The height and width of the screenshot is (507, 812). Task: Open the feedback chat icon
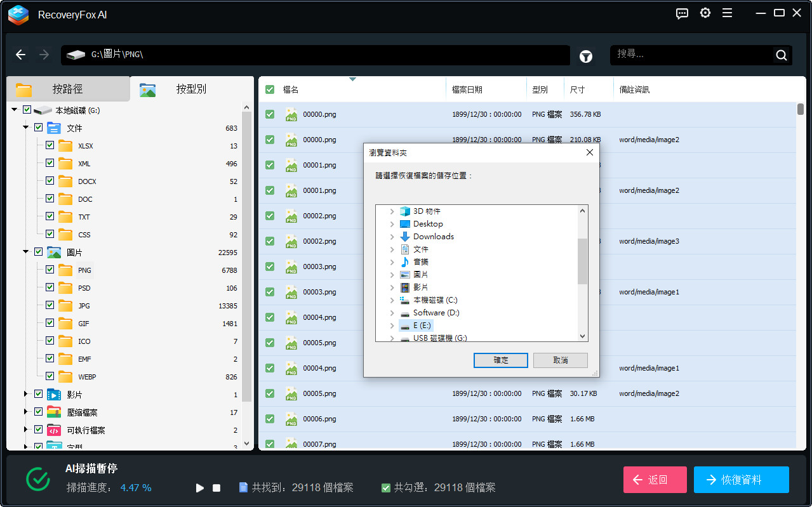(682, 13)
